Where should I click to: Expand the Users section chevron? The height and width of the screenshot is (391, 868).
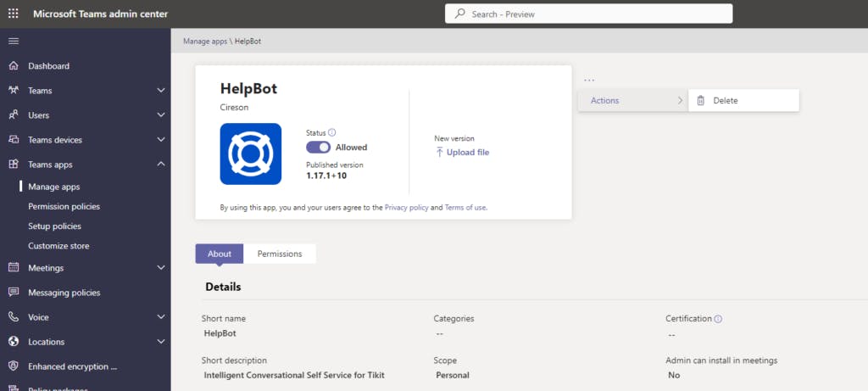pyautogui.click(x=161, y=115)
